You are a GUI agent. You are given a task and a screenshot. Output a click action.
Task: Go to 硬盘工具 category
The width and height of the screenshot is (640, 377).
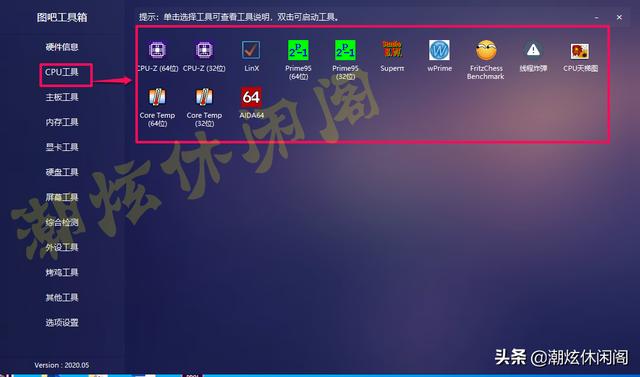62,172
